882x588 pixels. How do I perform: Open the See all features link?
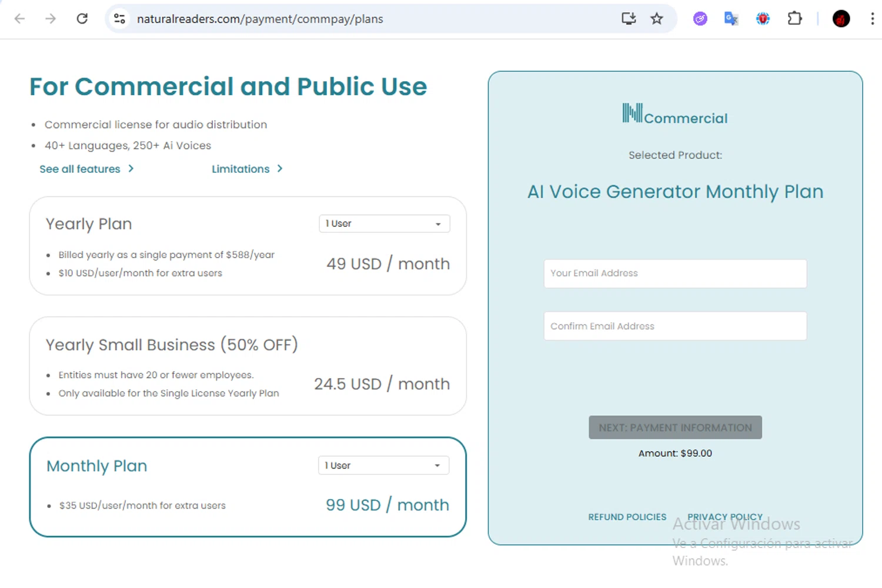[80, 169]
